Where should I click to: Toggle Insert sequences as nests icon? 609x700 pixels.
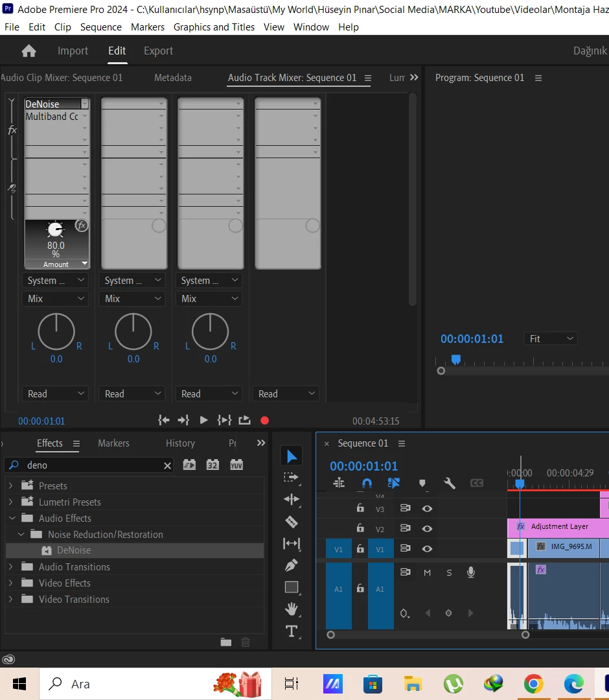[339, 483]
